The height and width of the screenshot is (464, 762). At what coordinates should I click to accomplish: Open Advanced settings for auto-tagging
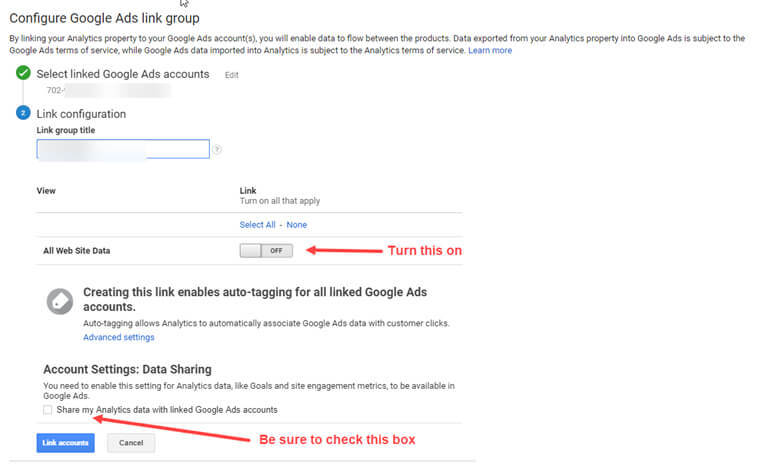118,338
